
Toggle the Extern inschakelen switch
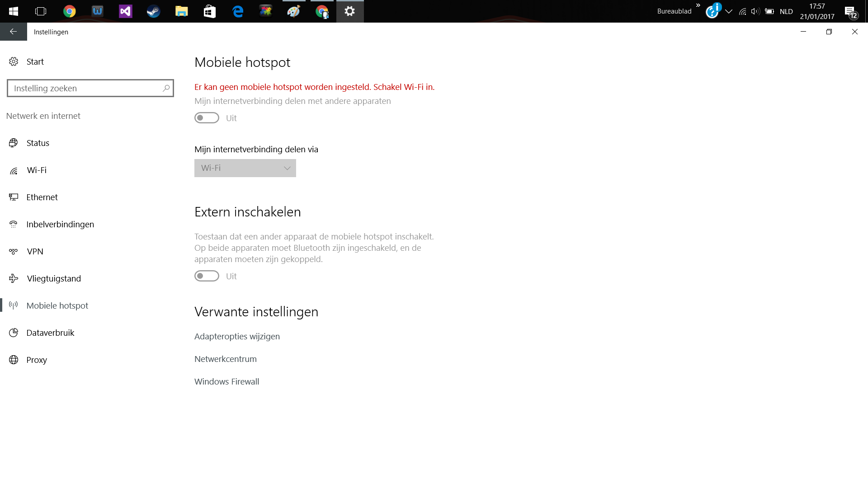pos(207,276)
